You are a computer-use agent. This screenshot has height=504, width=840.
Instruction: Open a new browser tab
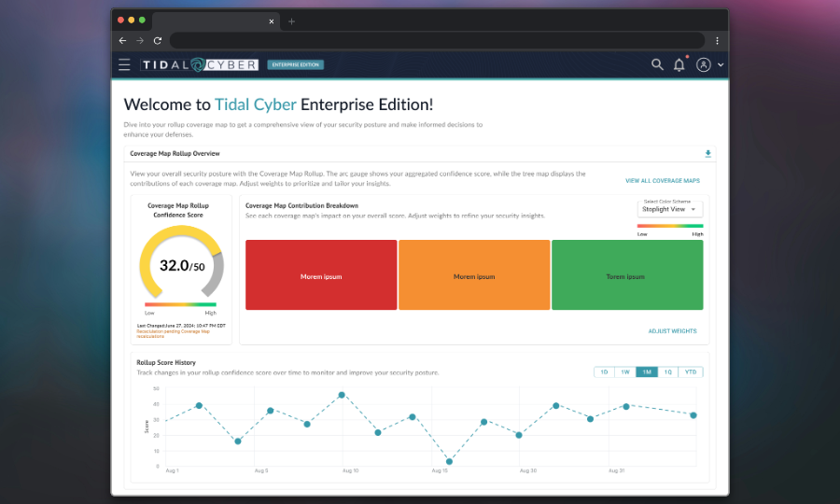(291, 21)
